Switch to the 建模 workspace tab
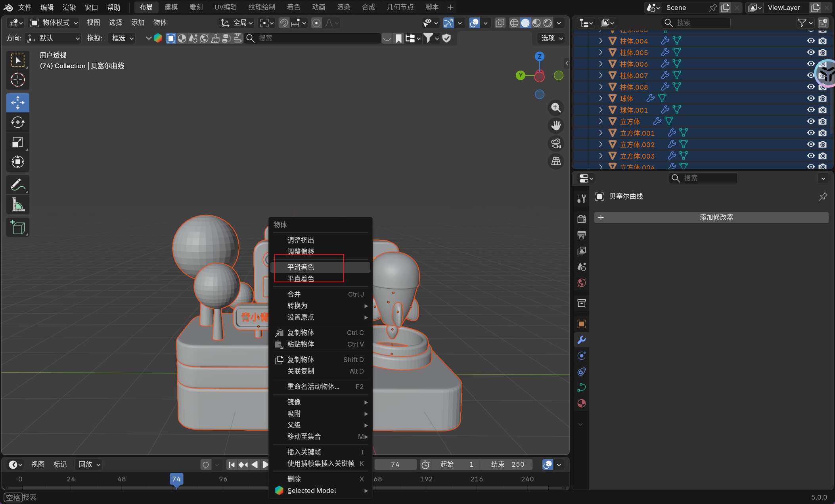Screen dimensions: 835x504 (171, 7)
